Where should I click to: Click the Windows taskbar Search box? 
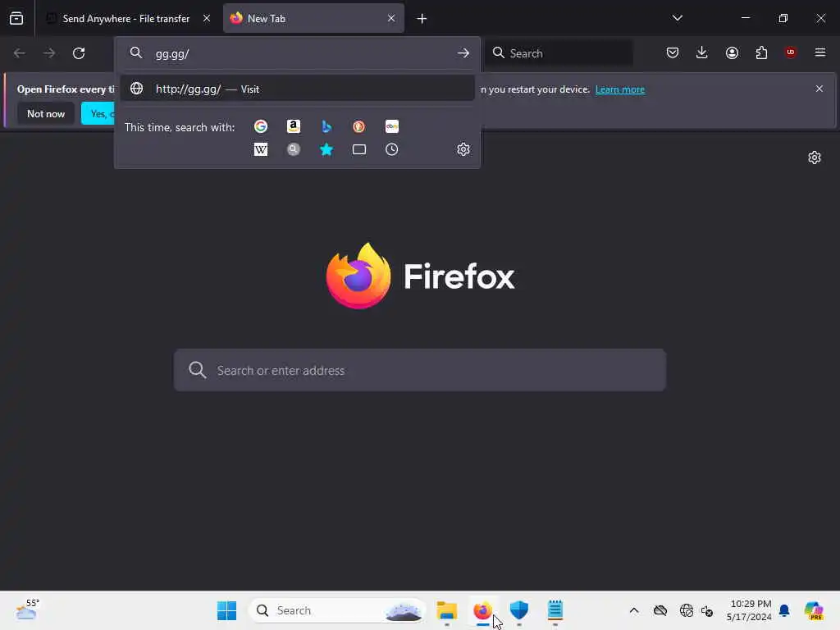[x=337, y=610]
